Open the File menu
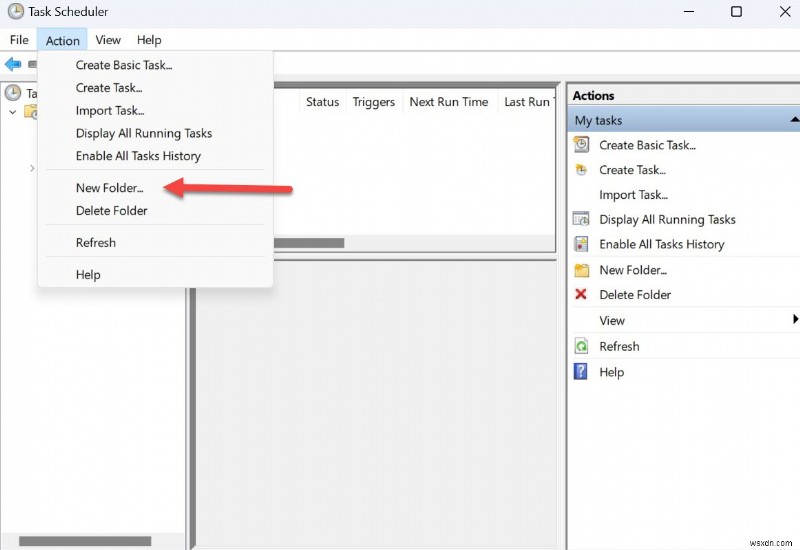This screenshot has height=550, width=800. point(19,40)
